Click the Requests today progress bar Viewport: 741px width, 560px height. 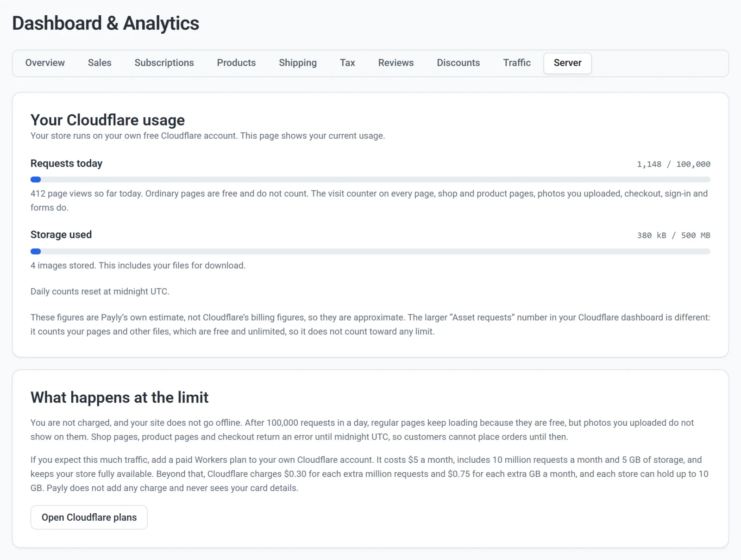coord(370,180)
